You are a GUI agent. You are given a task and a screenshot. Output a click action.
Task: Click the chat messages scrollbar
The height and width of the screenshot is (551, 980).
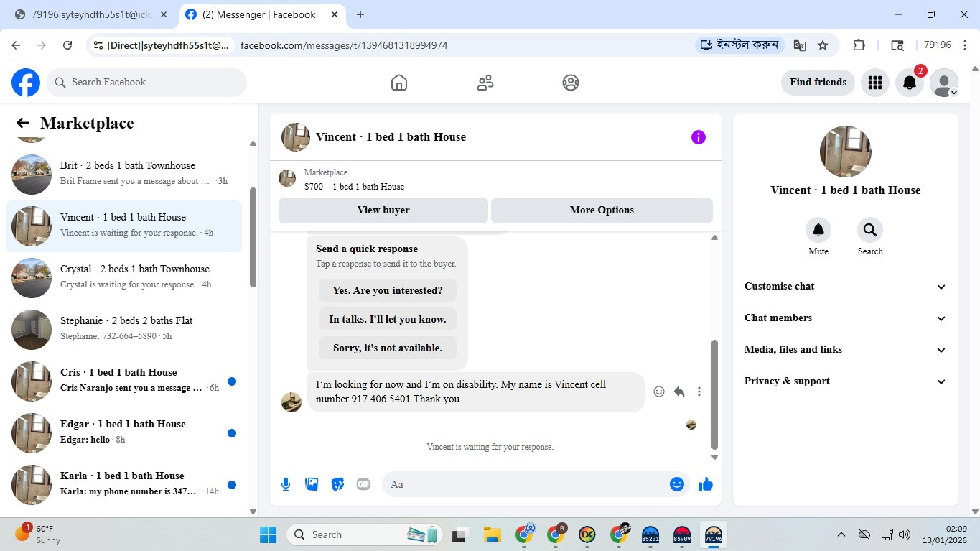coord(714,394)
